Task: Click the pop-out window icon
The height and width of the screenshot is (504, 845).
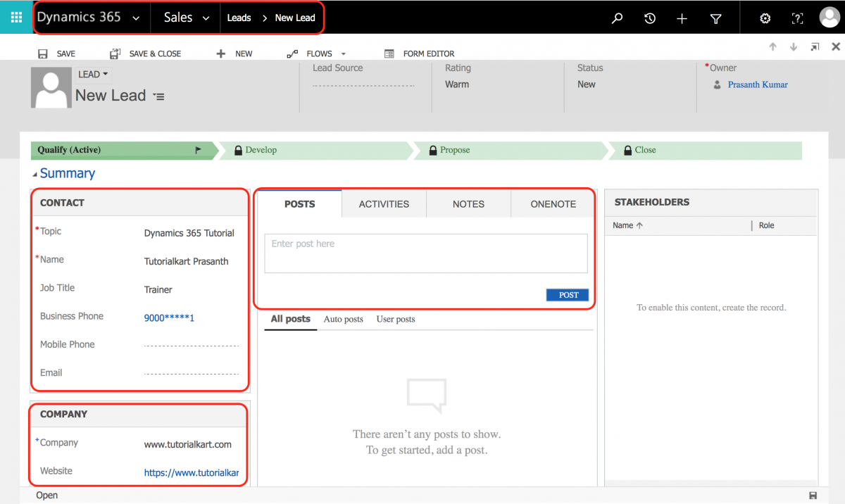Action: coord(815,46)
